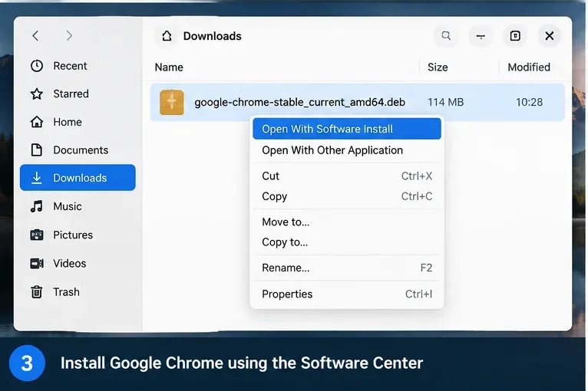This screenshot has width=588, height=391.
Task: Sort by the Name column header
Action: (169, 67)
